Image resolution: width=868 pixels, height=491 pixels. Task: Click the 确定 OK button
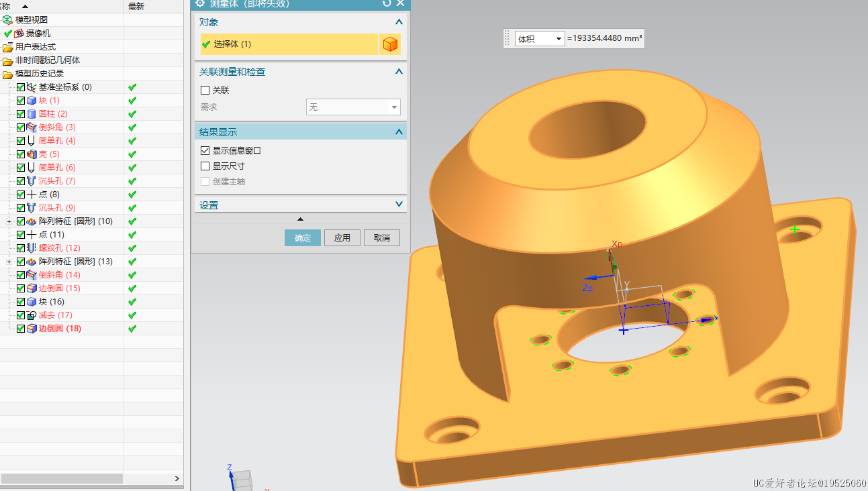[x=303, y=237]
